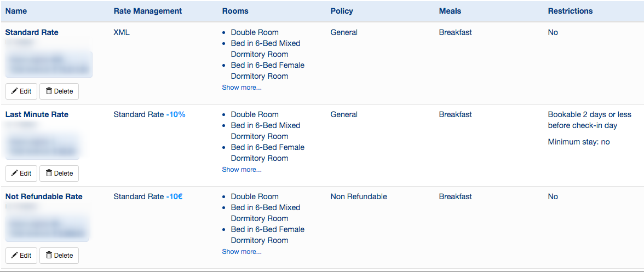Click the Rooms column header
The height and width of the screenshot is (272, 644).
(x=235, y=11)
